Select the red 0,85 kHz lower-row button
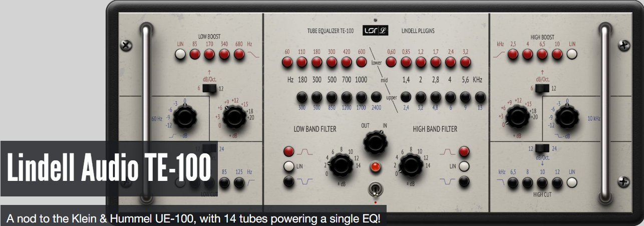The image size is (644, 226). point(406,63)
